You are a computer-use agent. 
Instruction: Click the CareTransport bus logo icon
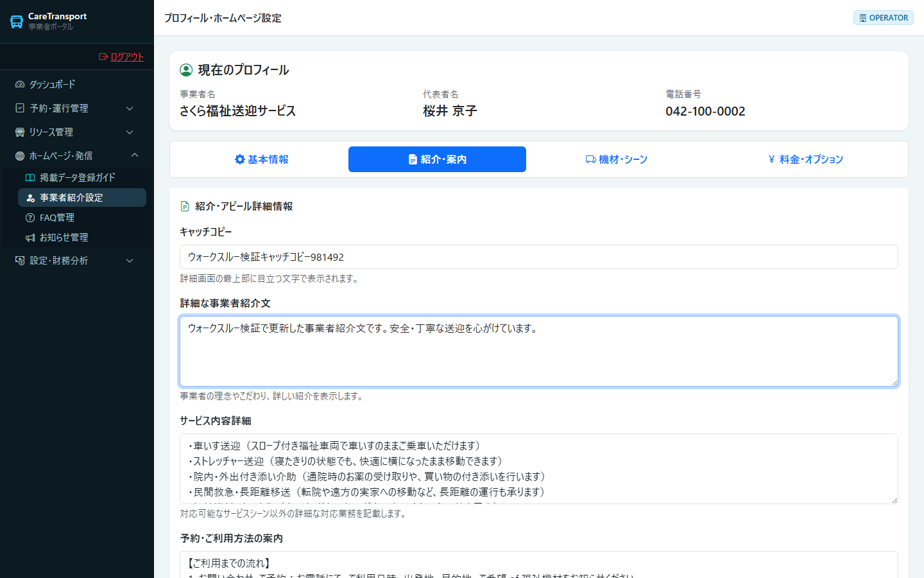17,22
